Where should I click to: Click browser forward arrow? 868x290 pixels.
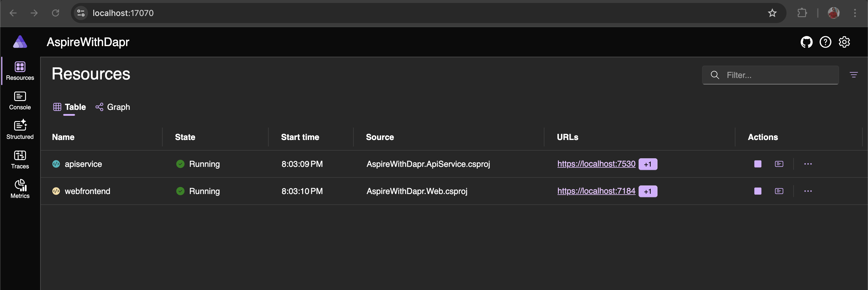(34, 13)
